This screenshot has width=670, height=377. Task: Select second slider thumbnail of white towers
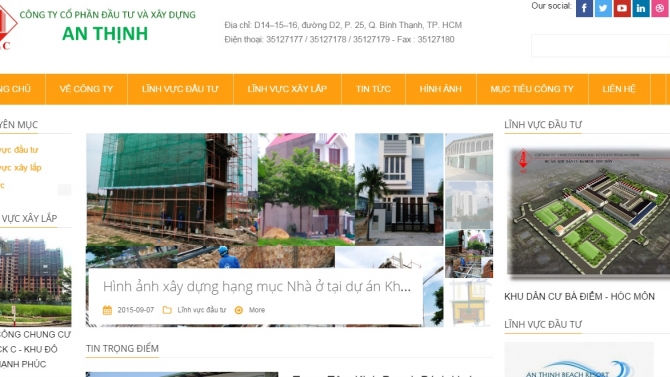(x=469, y=205)
